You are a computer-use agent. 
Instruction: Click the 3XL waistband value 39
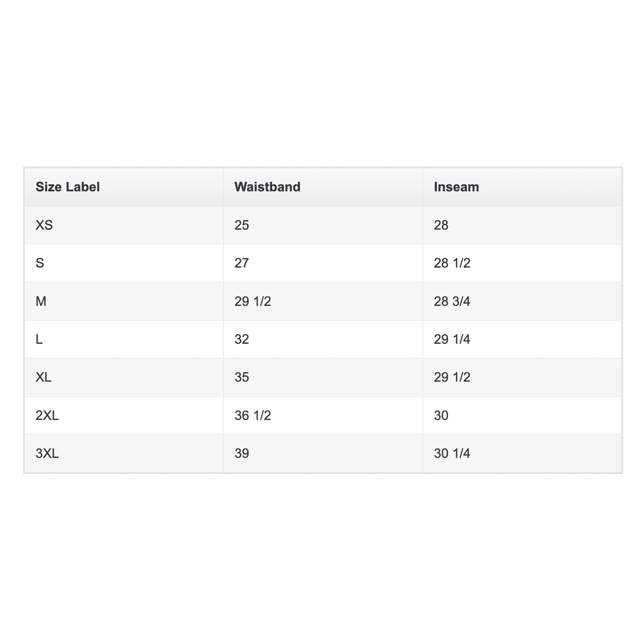tap(241, 454)
